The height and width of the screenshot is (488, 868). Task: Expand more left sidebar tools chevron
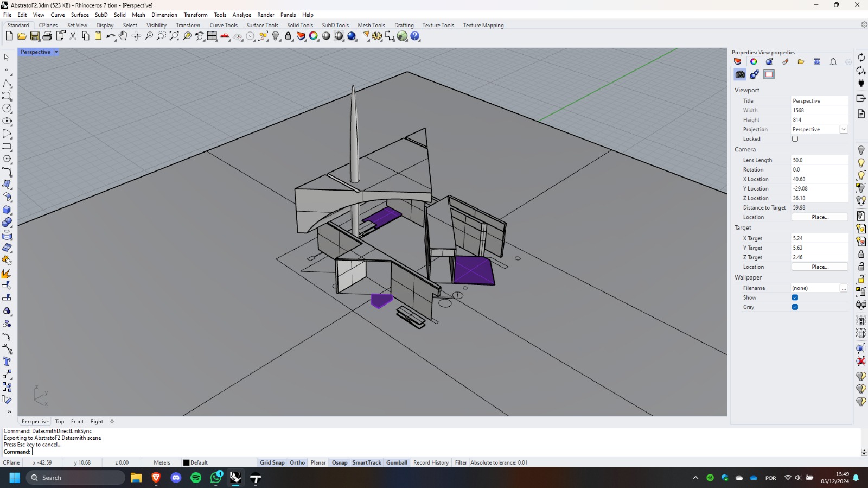pos(9,412)
